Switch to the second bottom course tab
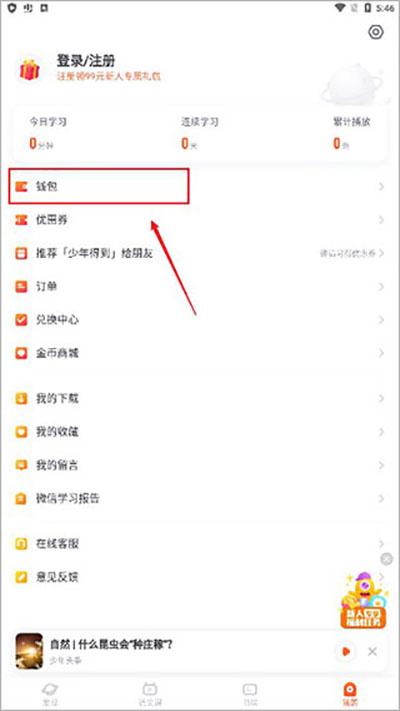Image resolution: width=400 pixels, height=711 pixels. (150, 693)
